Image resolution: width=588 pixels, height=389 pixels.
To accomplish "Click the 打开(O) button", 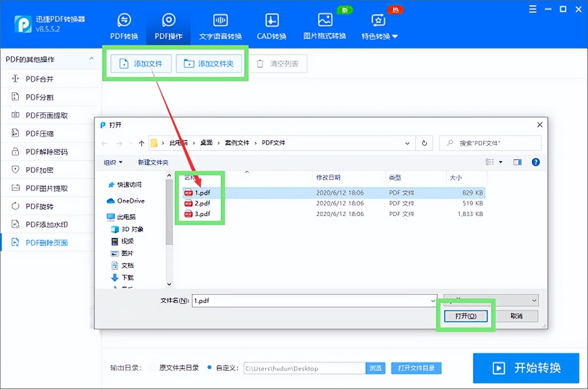I will point(465,316).
